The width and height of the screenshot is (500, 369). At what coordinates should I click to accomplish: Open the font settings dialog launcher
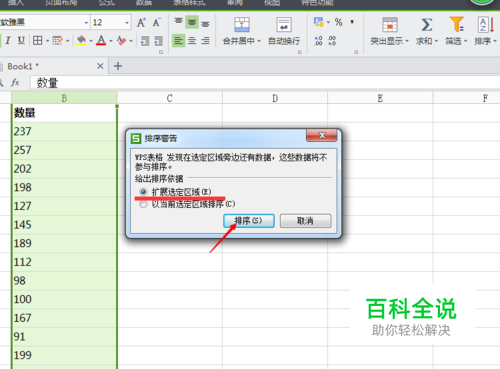pyautogui.click(x=161, y=52)
